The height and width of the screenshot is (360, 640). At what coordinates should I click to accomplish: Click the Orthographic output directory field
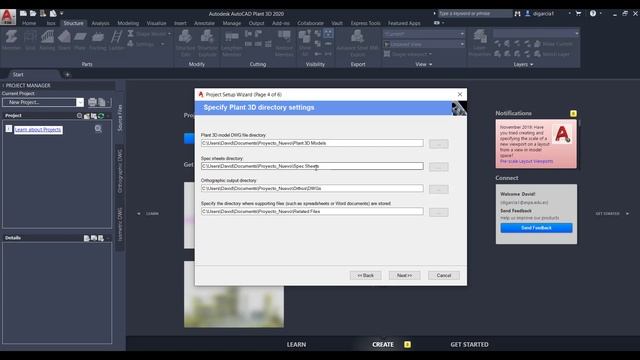point(312,189)
